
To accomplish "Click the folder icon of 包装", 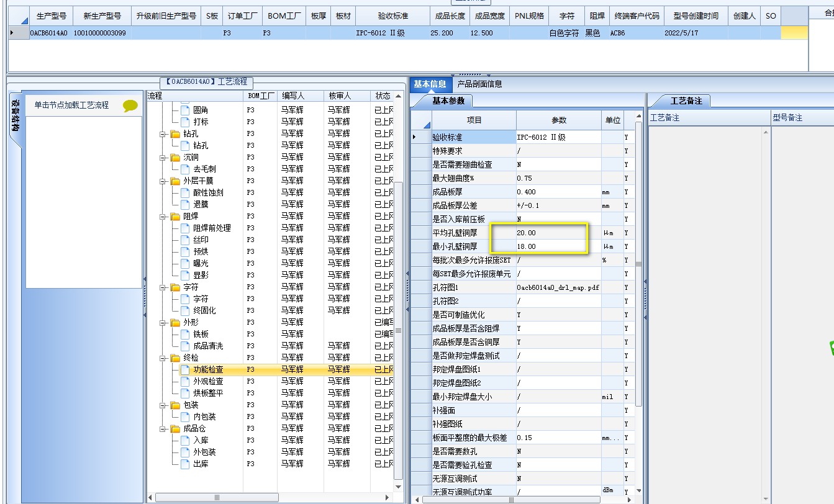I will pos(175,405).
